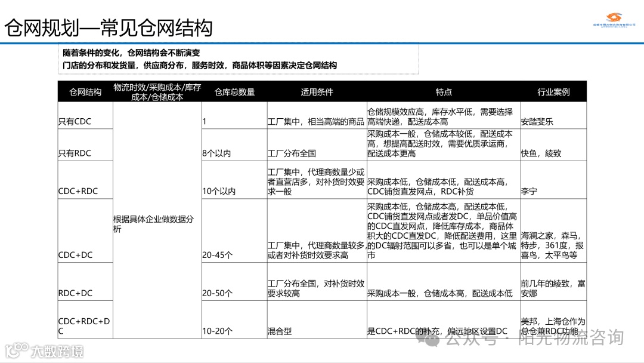The width and height of the screenshot is (644, 363).
Task: Click the condition cell mentioning 代理商数量少或者直营店多
Action: point(317,180)
